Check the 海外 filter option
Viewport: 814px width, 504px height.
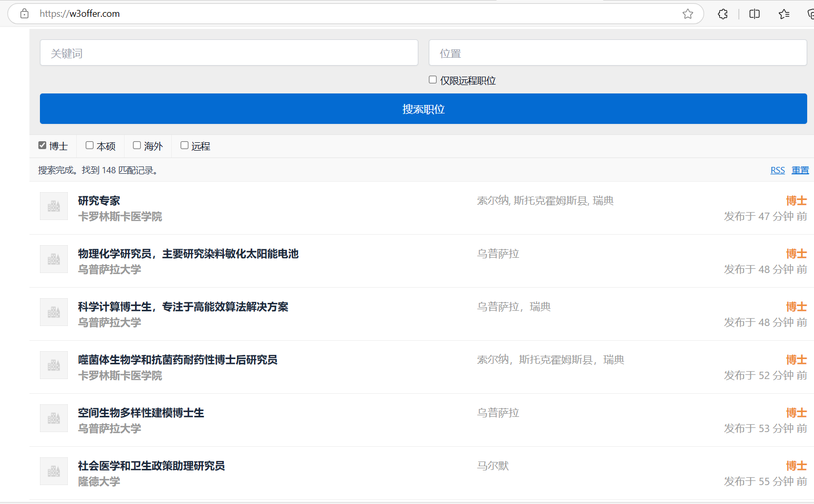(137, 145)
